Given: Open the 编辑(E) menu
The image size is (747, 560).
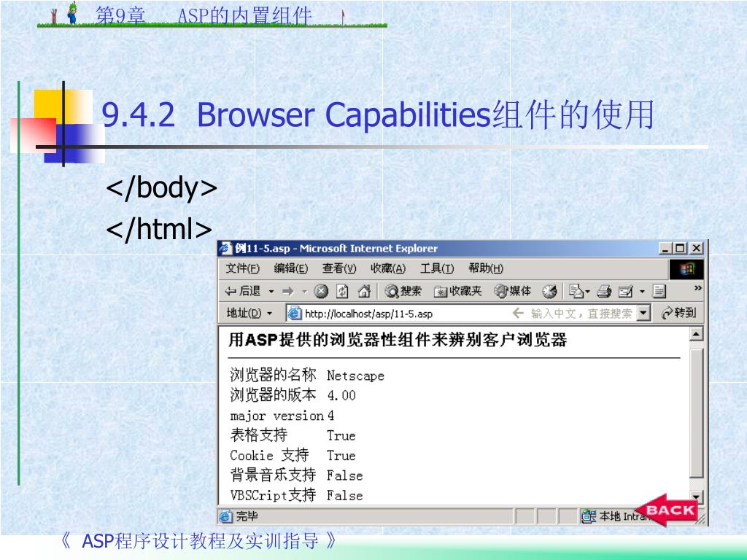Looking at the screenshot, I should point(291,268).
